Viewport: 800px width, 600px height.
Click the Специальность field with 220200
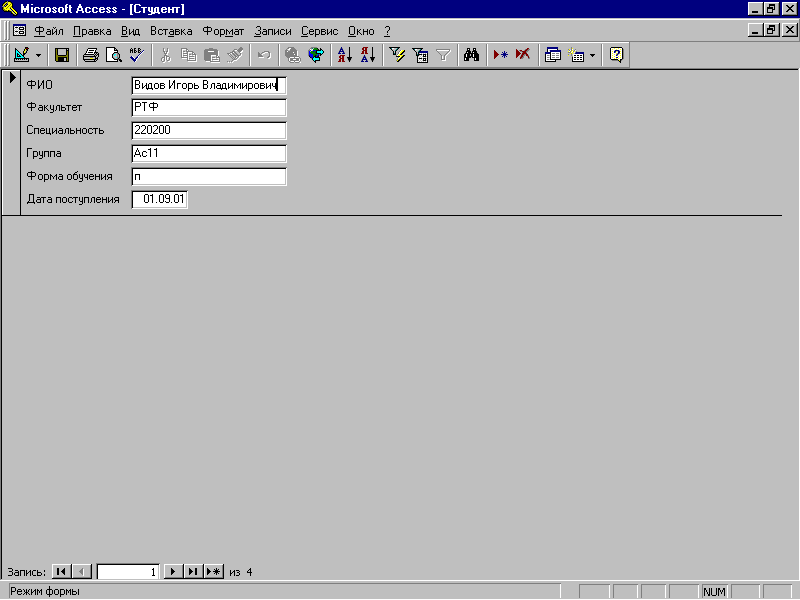(209, 131)
